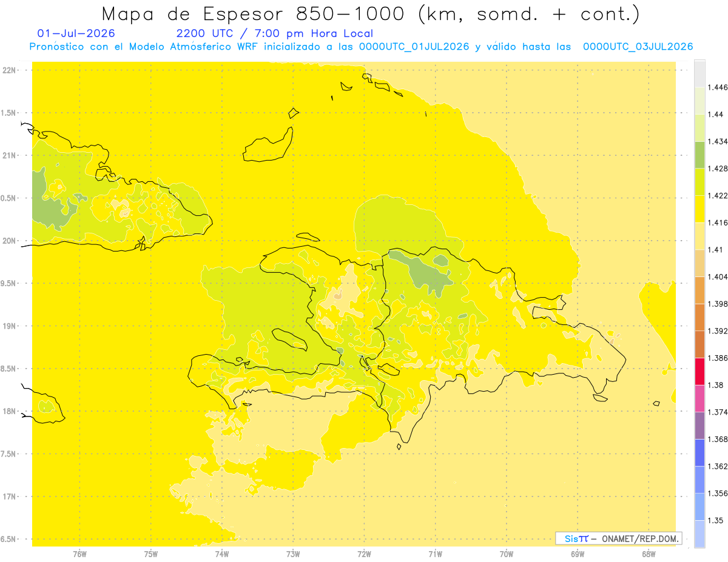The image size is (728, 562).
Task: Select the light blue swatch between 1.356 and 1.35
Action: [x=699, y=507]
